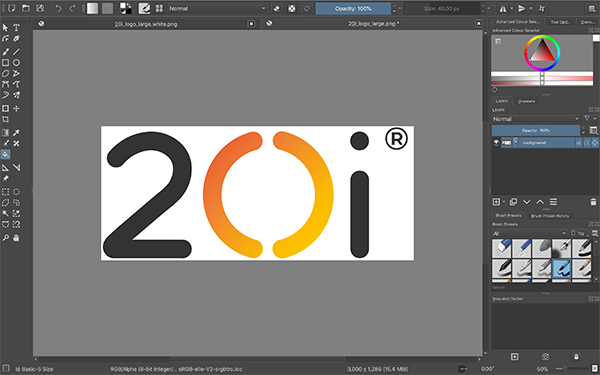This screenshot has width=600, height=375.
Task: Duplicate the selected layer
Action: (x=514, y=202)
